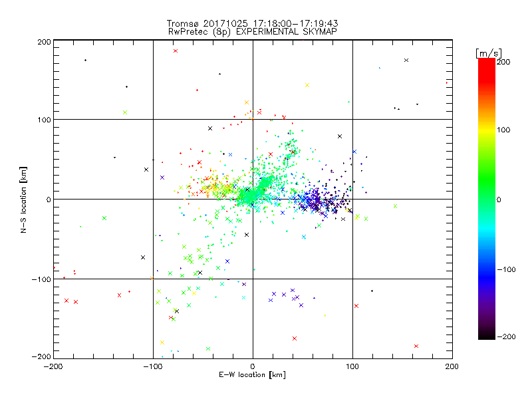Click the yellow cross marker near the bottom axis

[x=162, y=342]
